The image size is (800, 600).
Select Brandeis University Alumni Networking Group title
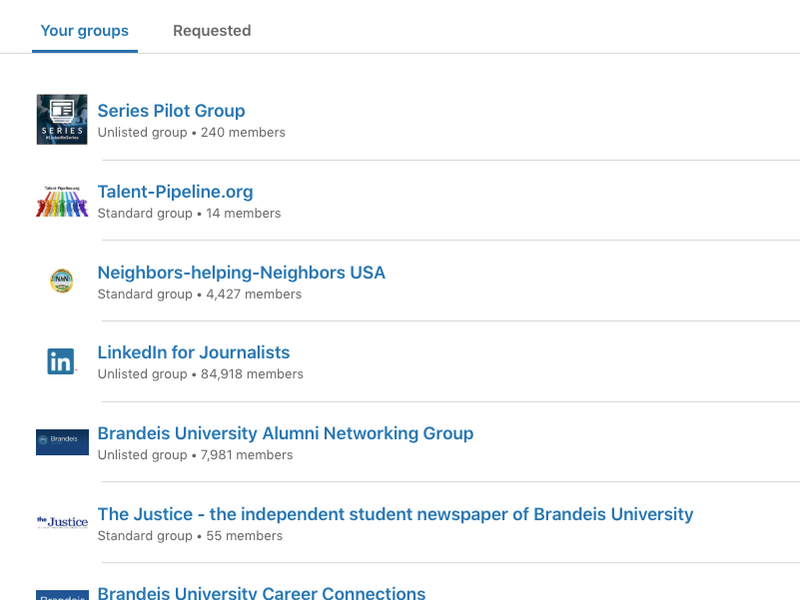[285, 434]
